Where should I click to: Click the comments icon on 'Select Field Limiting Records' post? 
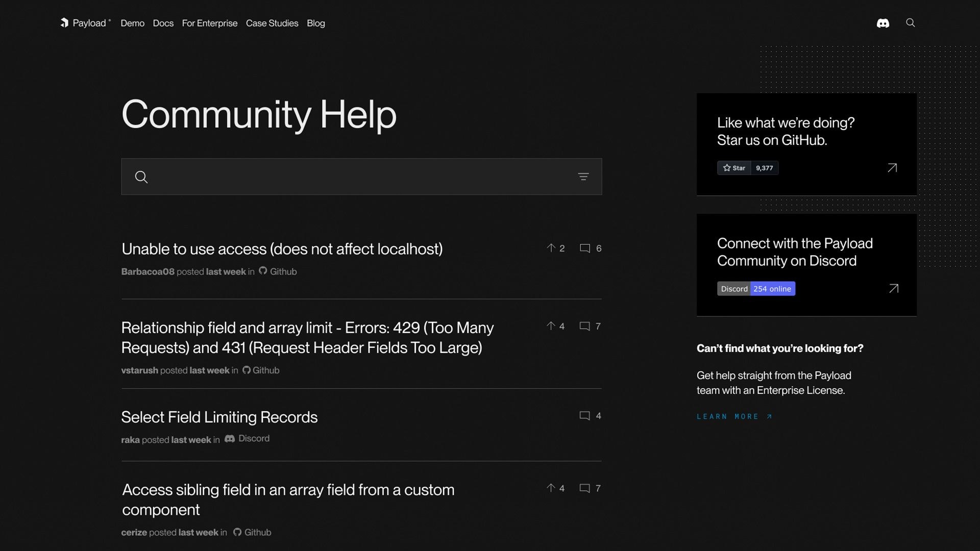coord(585,416)
